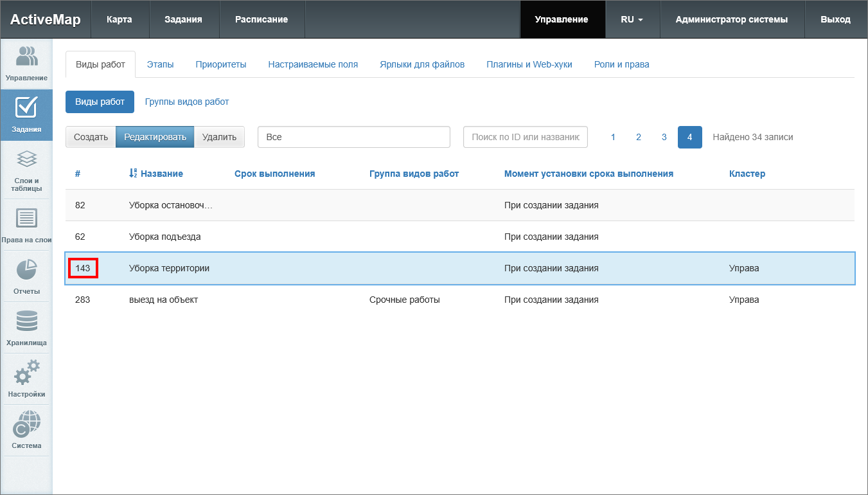Viewport: 868px width, 495px height.
Task: Select the выезд на объект row
Action: pyautogui.click(x=163, y=300)
